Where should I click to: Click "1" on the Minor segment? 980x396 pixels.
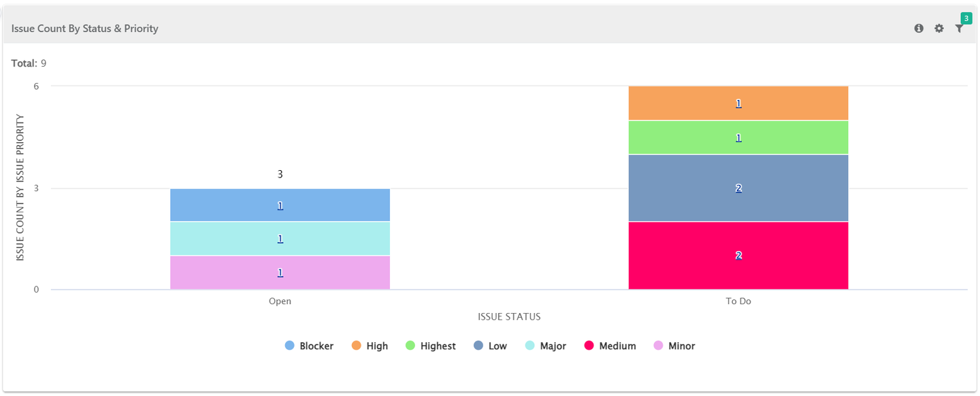click(x=280, y=271)
